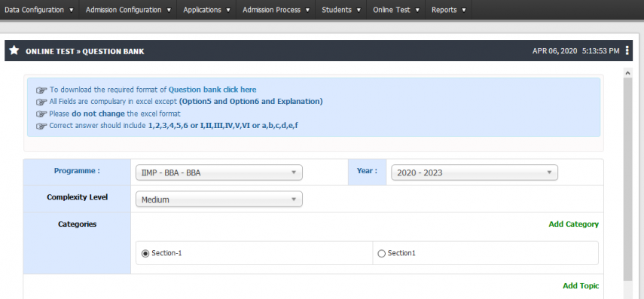Click the Year : label
Viewport: 644px width, 299px height.
tap(367, 171)
